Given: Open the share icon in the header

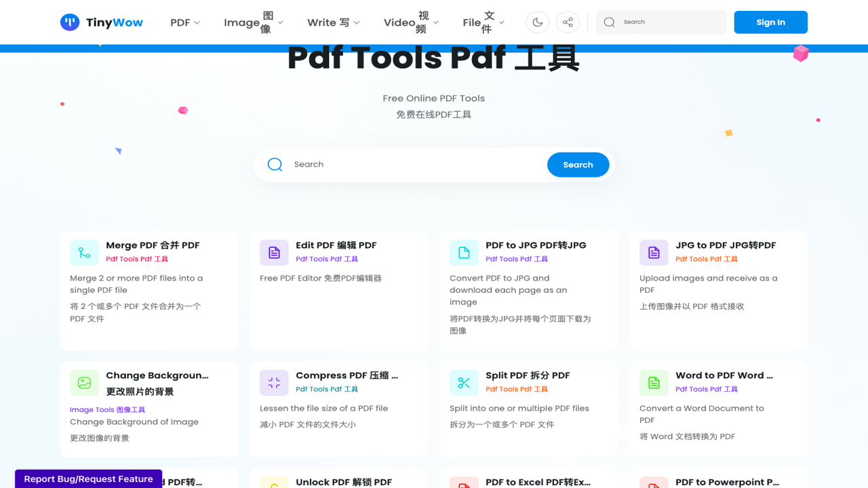Looking at the screenshot, I should 568,22.
